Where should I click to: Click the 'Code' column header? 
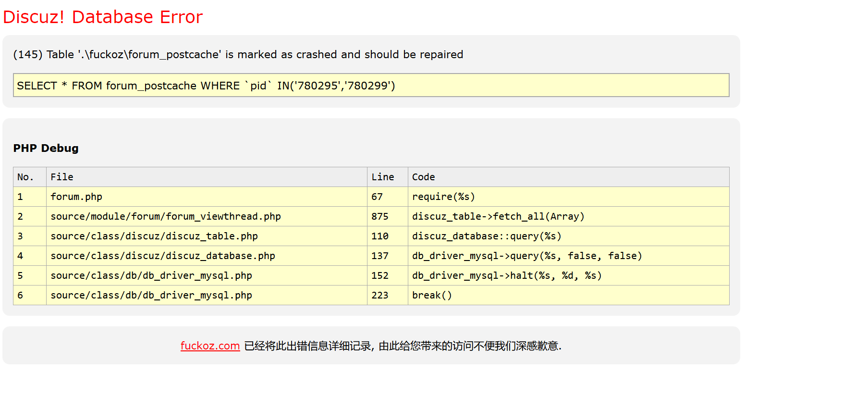[569, 177]
